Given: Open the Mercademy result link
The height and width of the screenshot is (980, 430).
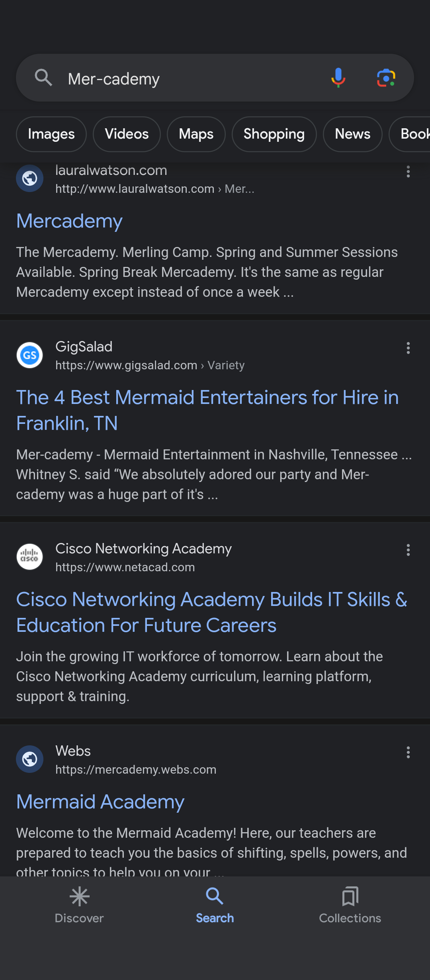Looking at the screenshot, I should [70, 221].
